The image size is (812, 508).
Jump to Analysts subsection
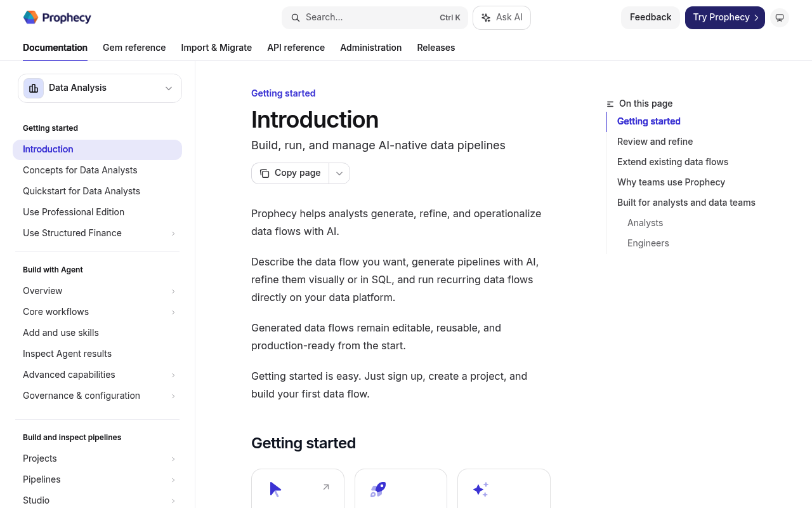click(x=645, y=223)
